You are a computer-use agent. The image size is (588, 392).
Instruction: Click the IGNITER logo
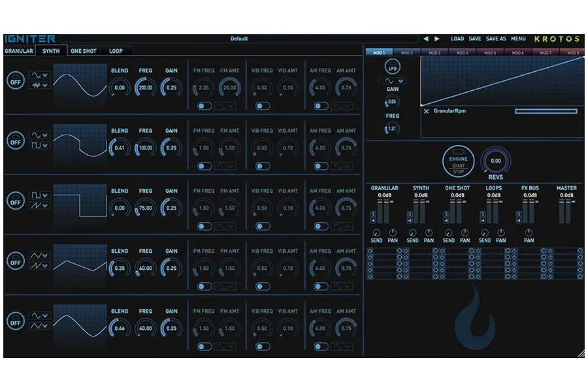[30, 39]
